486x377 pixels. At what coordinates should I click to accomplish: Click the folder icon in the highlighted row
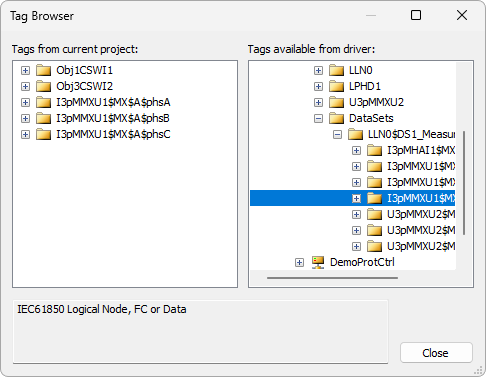pyautogui.click(x=374, y=198)
